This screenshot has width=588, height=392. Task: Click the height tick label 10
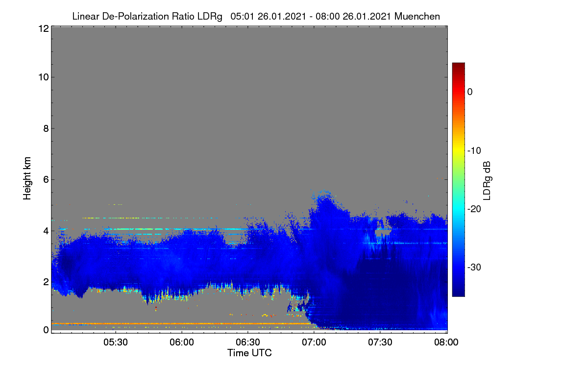point(43,77)
